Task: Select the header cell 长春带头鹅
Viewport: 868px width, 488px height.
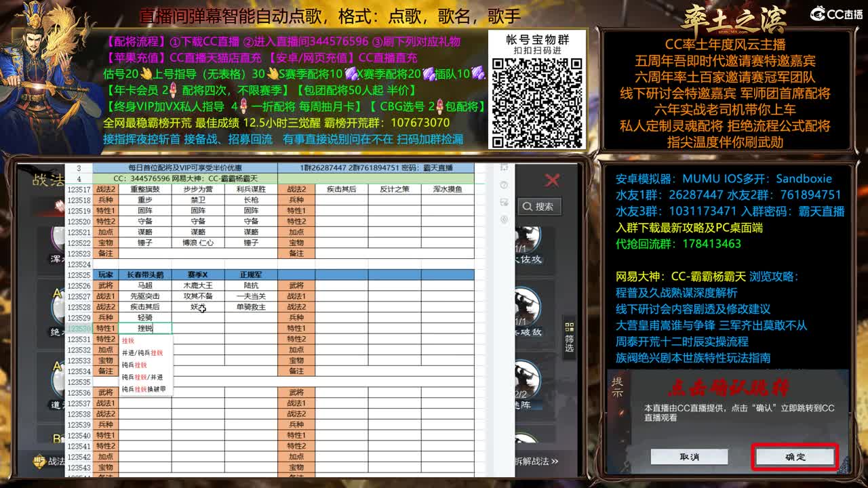Action: (x=145, y=274)
